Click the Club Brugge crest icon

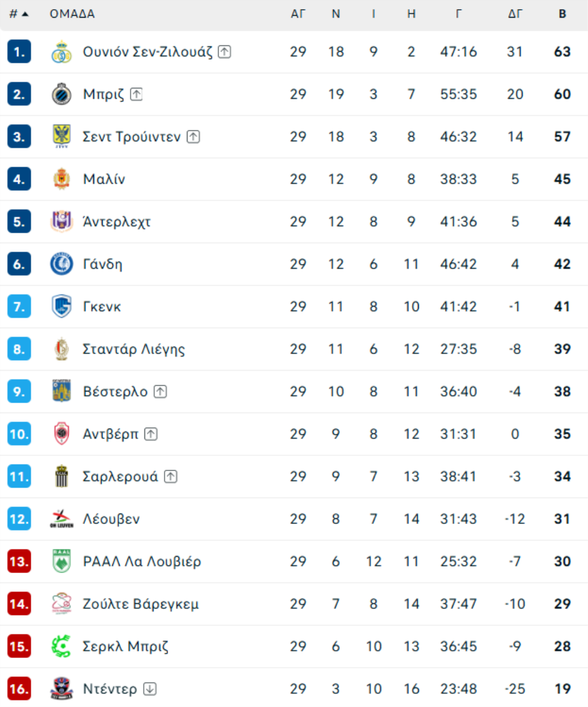61,94
